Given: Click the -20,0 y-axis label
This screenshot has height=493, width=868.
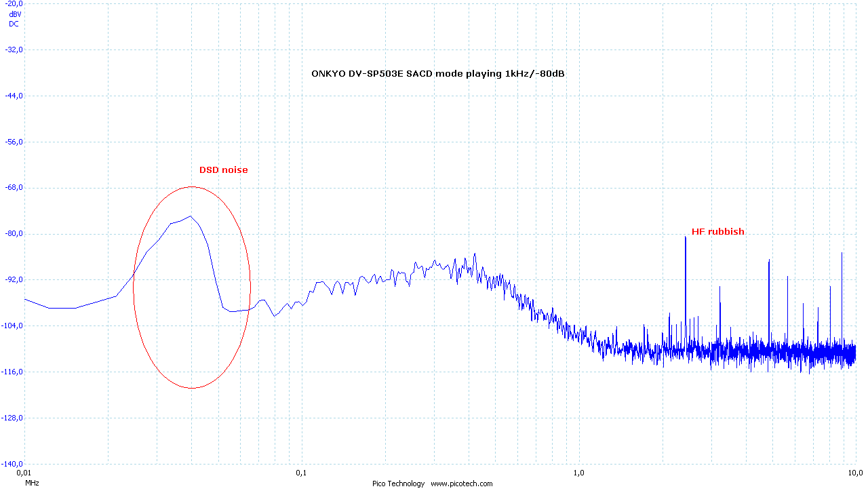Looking at the screenshot, I should (14, 4).
